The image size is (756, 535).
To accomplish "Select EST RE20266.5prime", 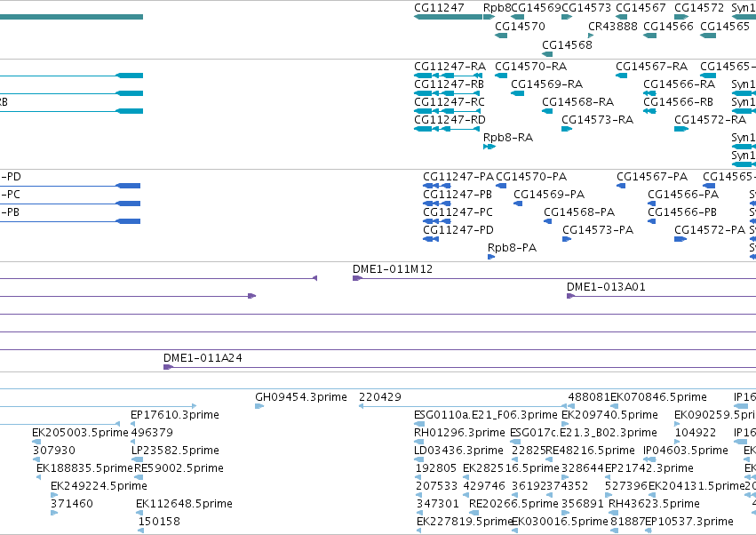I will 513,504.
